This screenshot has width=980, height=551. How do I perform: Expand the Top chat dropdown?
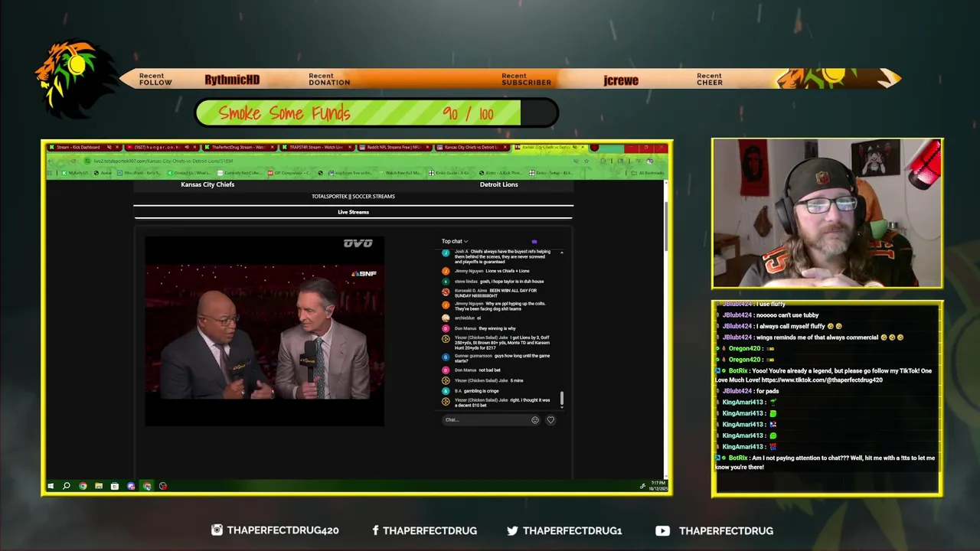(453, 241)
